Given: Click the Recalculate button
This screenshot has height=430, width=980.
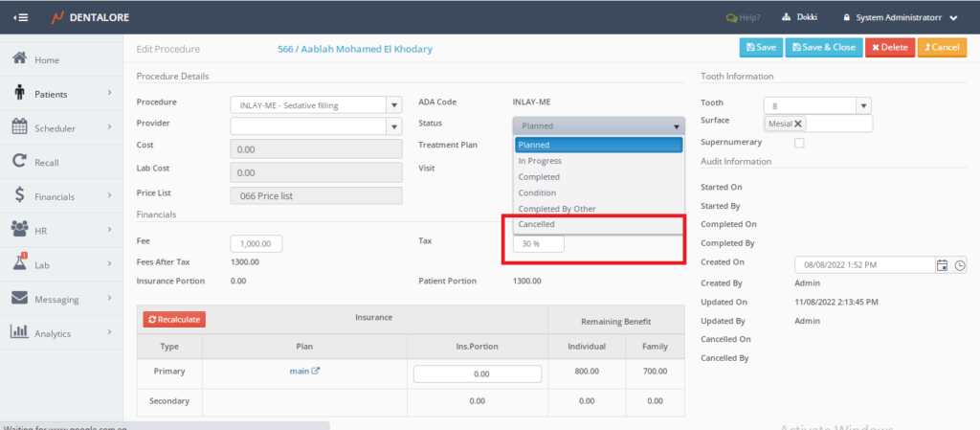Looking at the screenshot, I should point(174,319).
